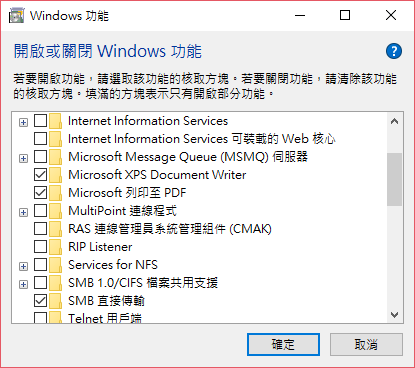Enable the RIP Listener checkbox
Screen dimensions: 415x368
(x=40, y=247)
